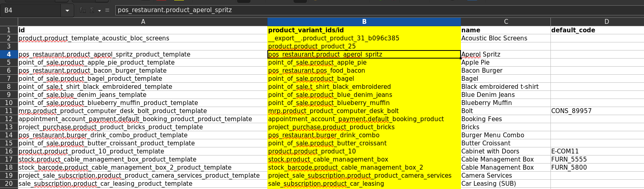Select column C header

point(506,22)
